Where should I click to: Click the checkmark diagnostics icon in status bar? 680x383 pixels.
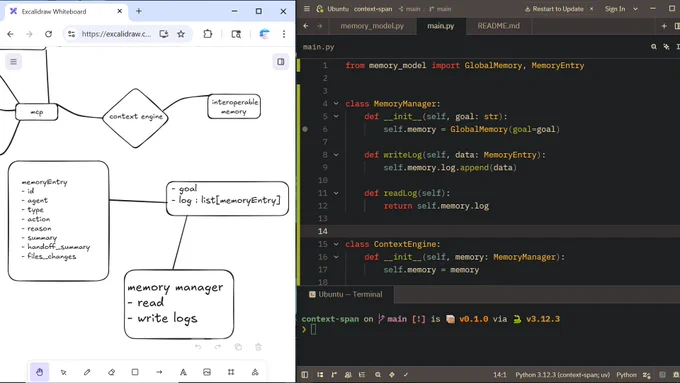[406, 375]
